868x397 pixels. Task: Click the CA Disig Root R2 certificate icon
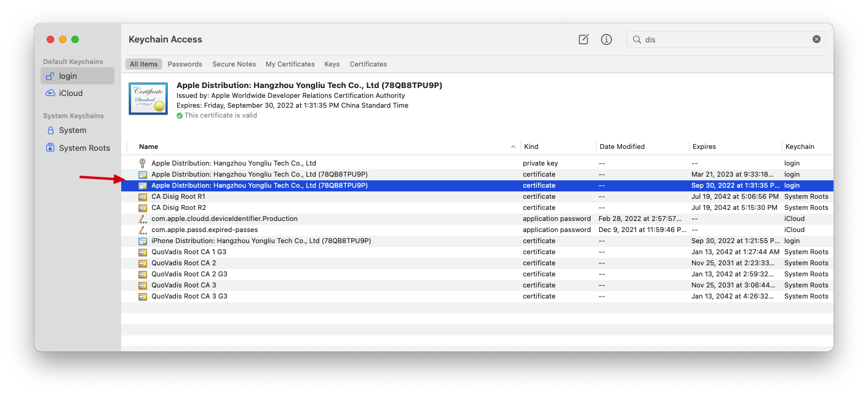143,207
